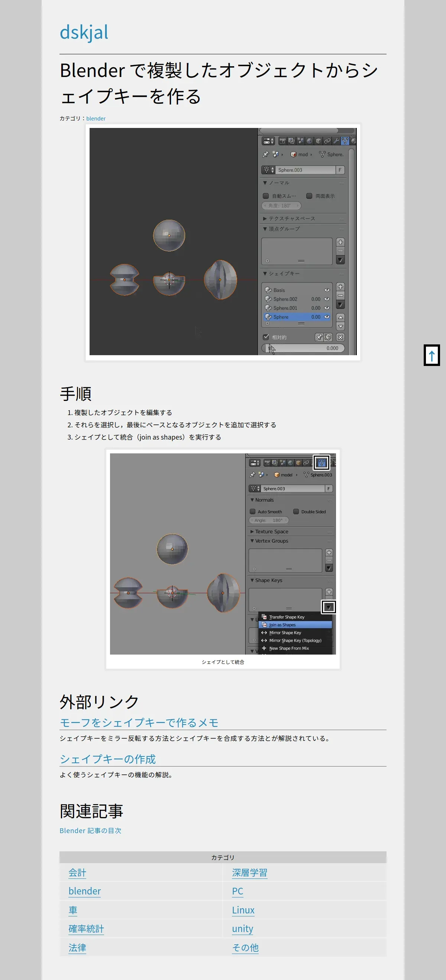Click the X clear shape keys button

pyautogui.click(x=340, y=337)
